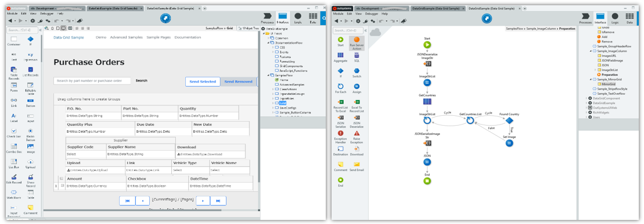Pick the SQL tool from the toolbox
This screenshot has width=644, height=224.
click(357, 57)
